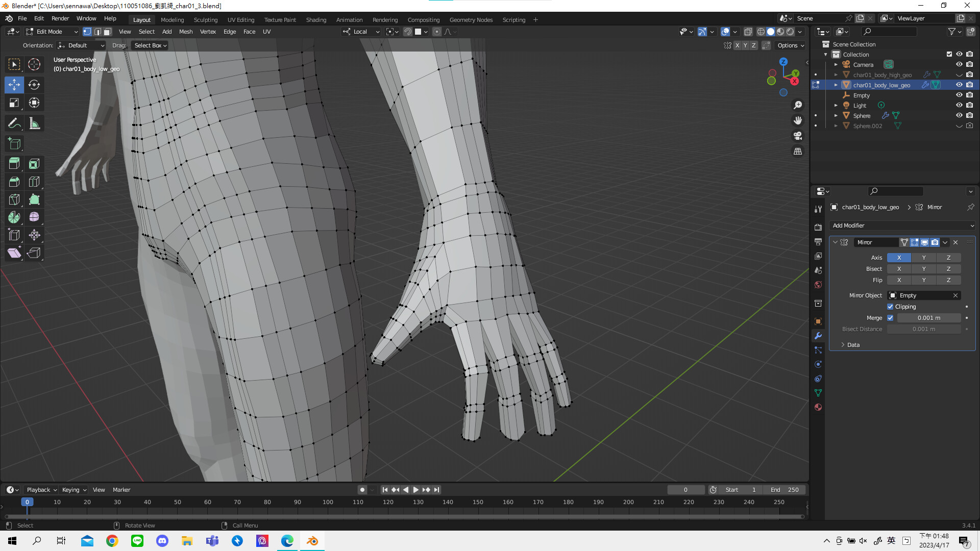The width and height of the screenshot is (980, 551).
Task: Select the Move tool in toolbar
Action: 14,85
